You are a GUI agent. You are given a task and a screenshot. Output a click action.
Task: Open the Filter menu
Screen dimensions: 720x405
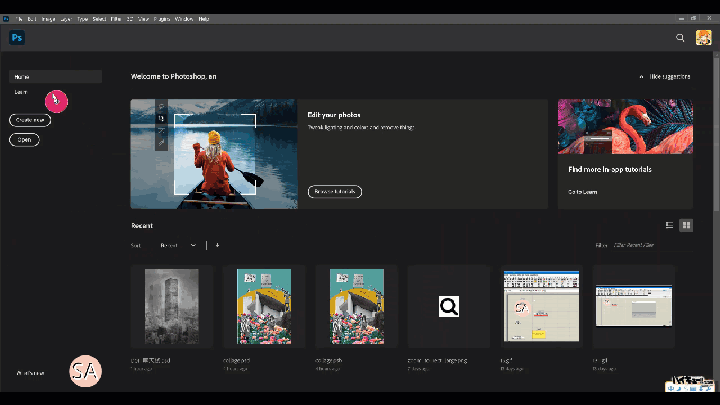point(116,19)
